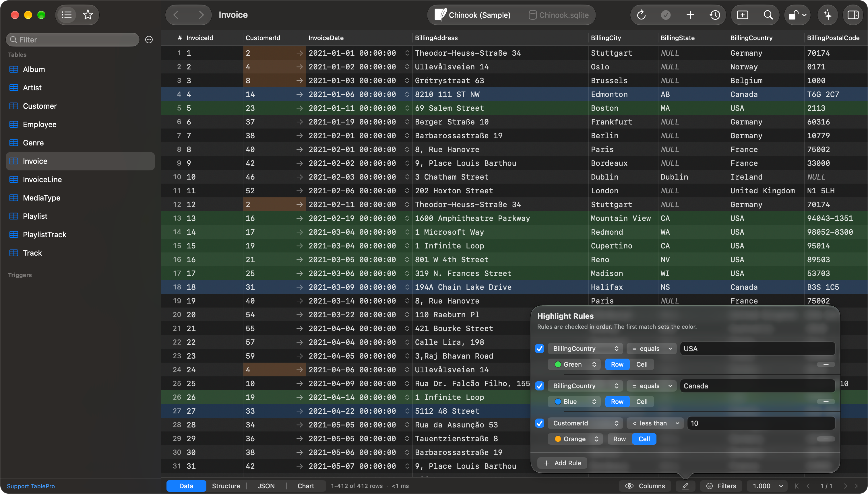868x494 pixels.
Task: Jump to first page of results
Action: 796,486
